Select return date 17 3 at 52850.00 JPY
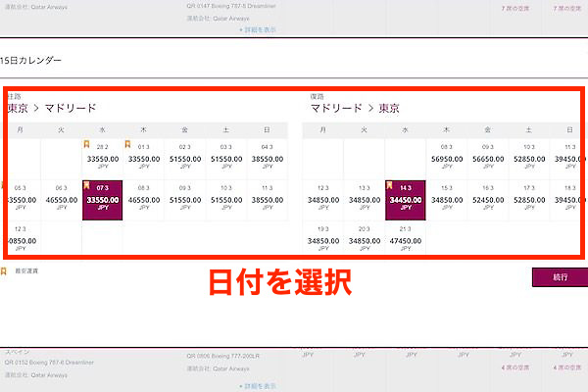Viewport: 588px width, 392px height. click(529, 200)
